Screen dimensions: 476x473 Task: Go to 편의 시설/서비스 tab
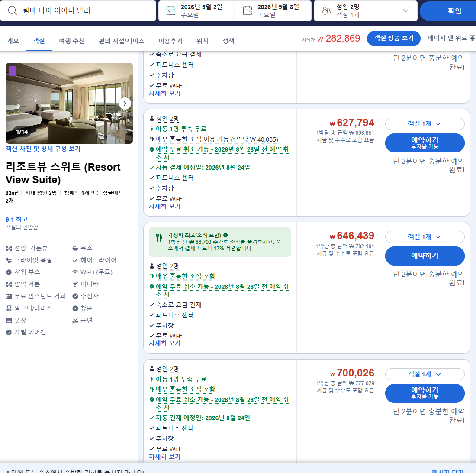(x=122, y=41)
